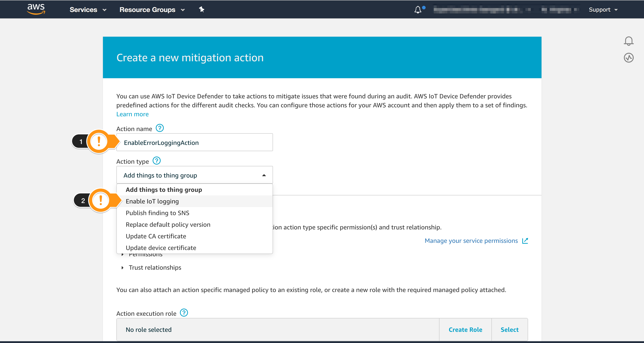644x343 pixels.
Task: Open the Services menu
Action: tap(88, 9)
